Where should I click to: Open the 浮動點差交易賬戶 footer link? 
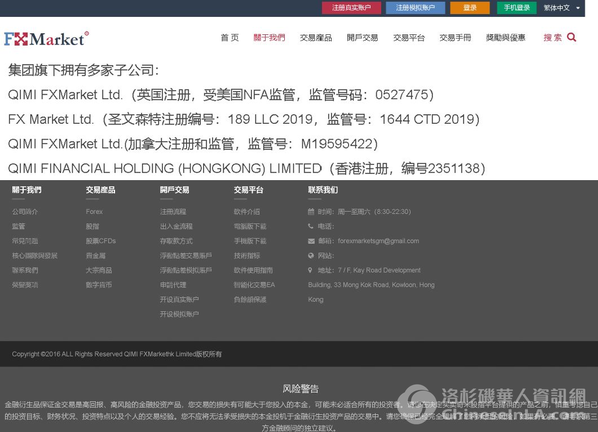point(186,255)
